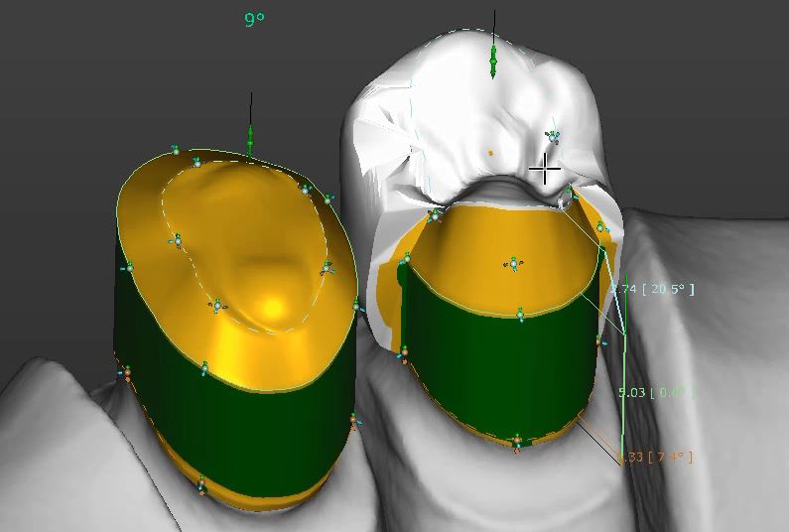789x532 pixels.
Task: Click the green insertion arrow above left abutment
Action: click(x=250, y=140)
